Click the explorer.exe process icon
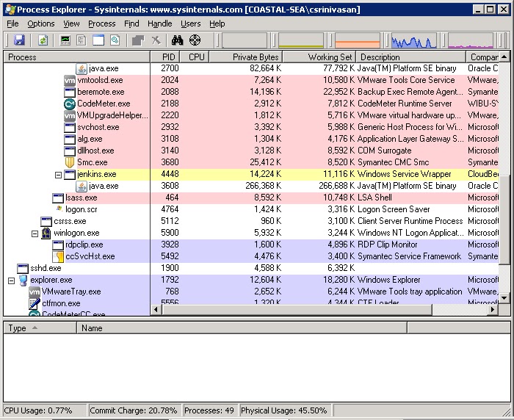Viewport: 514px width, 420px height. pyautogui.click(x=23, y=280)
